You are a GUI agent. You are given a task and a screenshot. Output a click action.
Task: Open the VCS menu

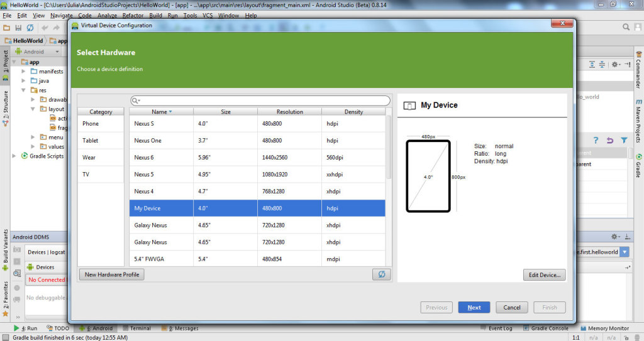pos(208,16)
